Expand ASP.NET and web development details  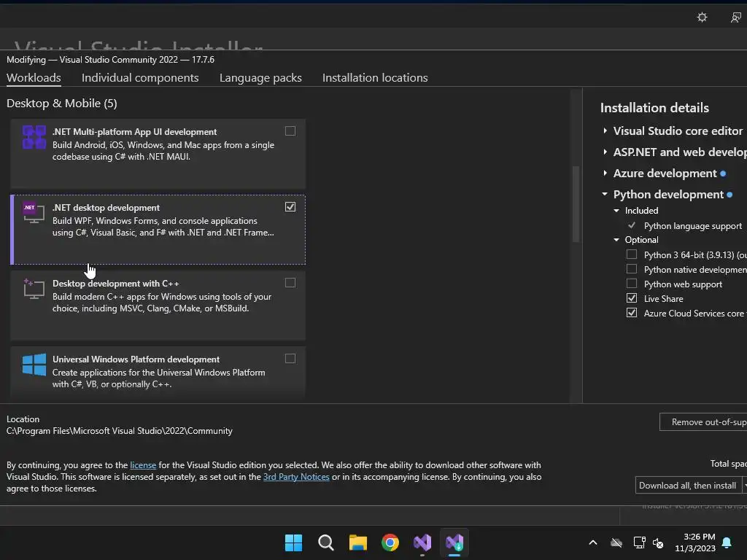(605, 152)
